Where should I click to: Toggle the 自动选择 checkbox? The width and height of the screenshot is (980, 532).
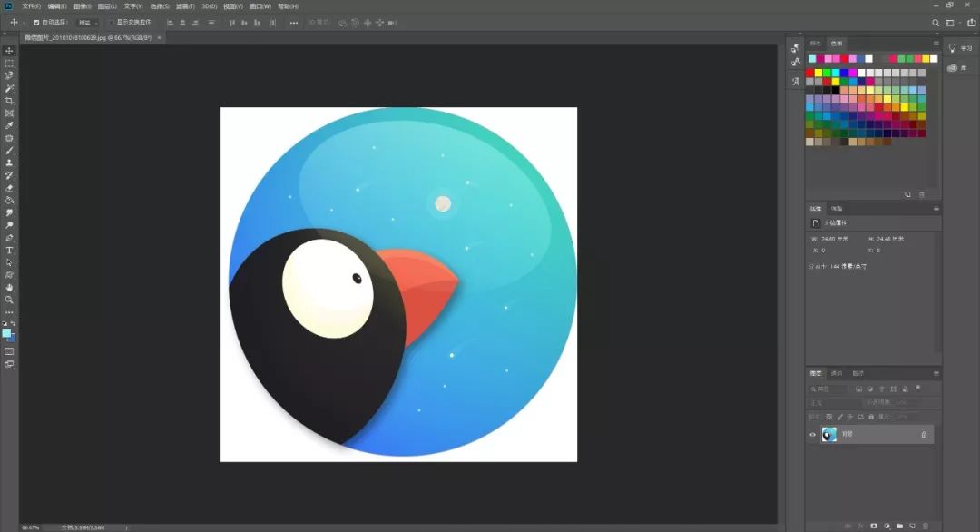(36, 22)
